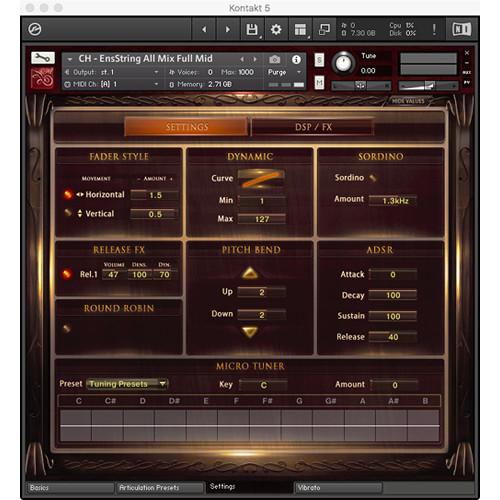Screen dimensions: 500x500
Task: Click the pitch bend Down triangle
Action: 250,332
